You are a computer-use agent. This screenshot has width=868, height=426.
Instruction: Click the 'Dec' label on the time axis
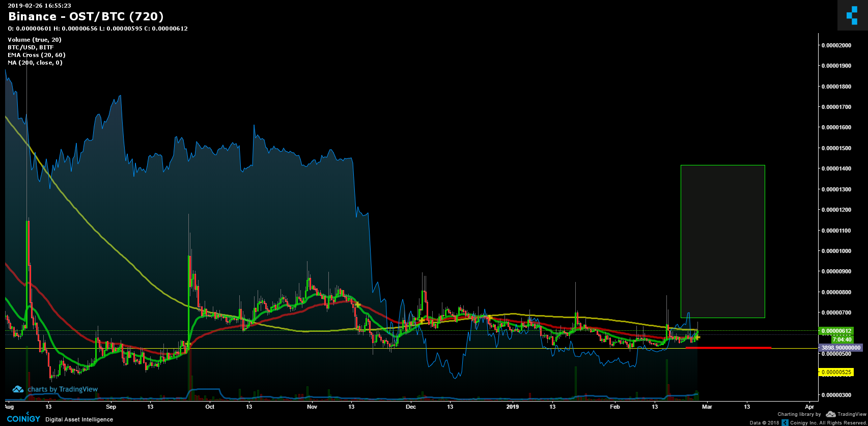tap(411, 407)
